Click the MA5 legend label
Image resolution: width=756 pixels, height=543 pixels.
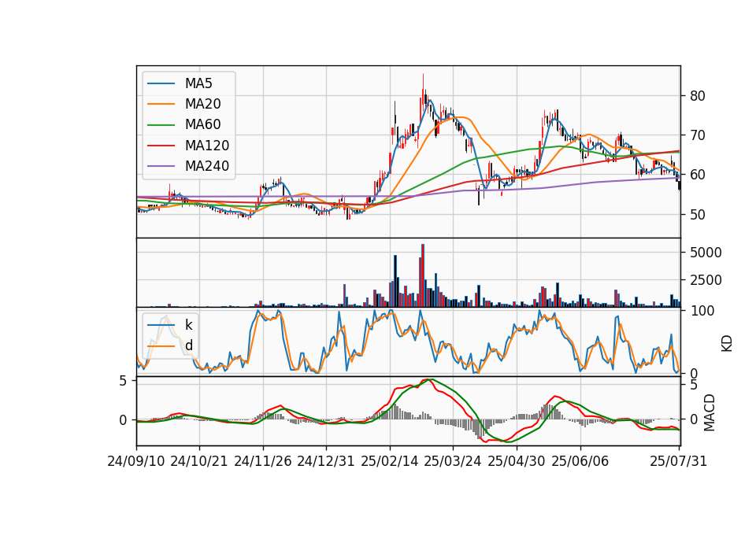[198, 83]
